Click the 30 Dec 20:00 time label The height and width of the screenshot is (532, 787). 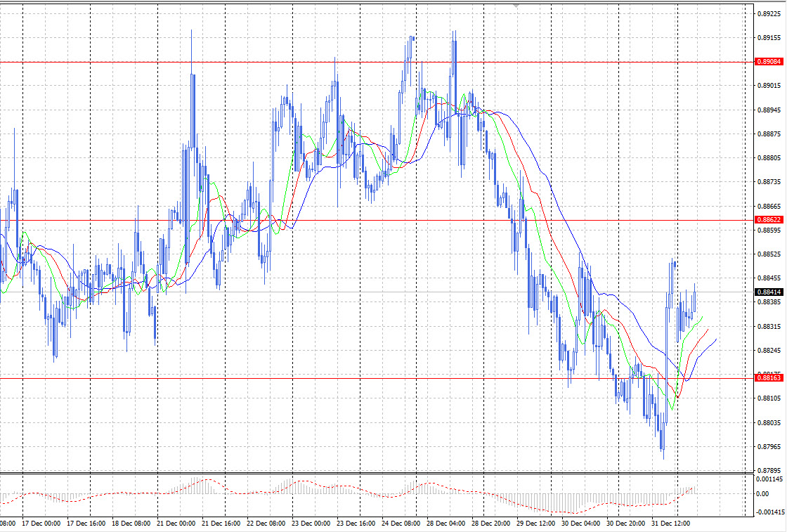tap(626, 524)
